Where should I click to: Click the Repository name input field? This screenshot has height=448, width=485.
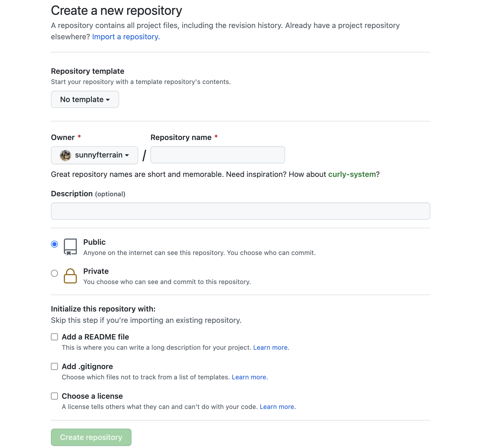pyautogui.click(x=217, y=155)
